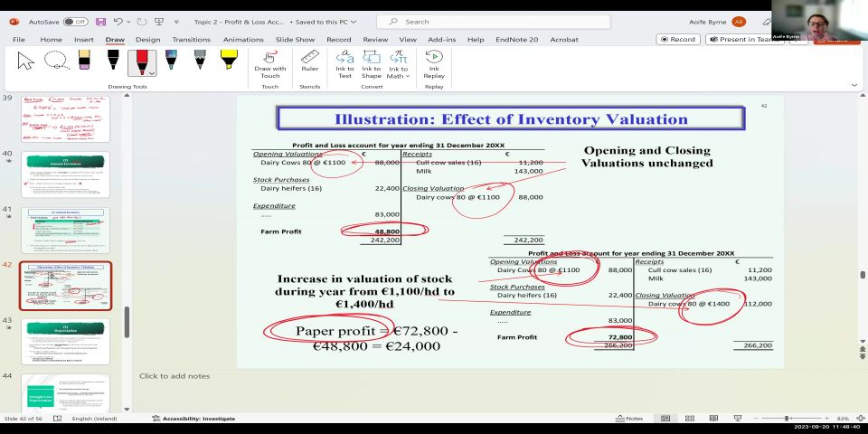868x434 pixels.
Task: Toggle the AutoSave switch
Action: 75,22
